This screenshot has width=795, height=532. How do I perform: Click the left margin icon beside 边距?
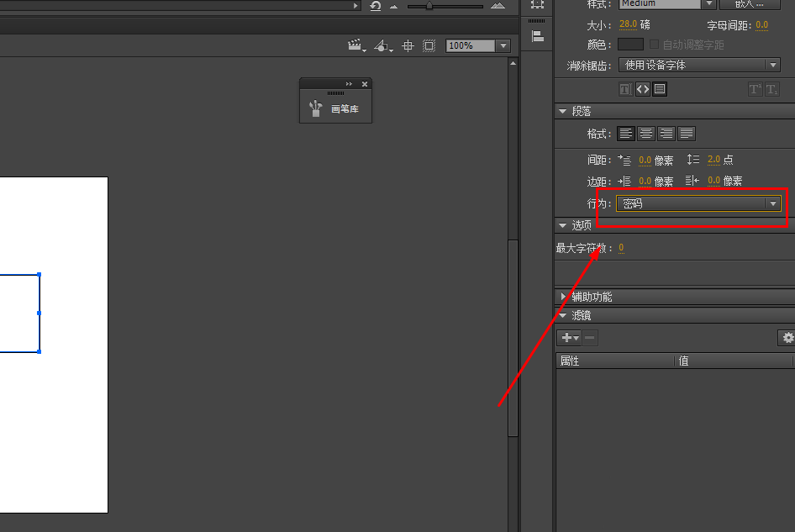tap(624, 181)
